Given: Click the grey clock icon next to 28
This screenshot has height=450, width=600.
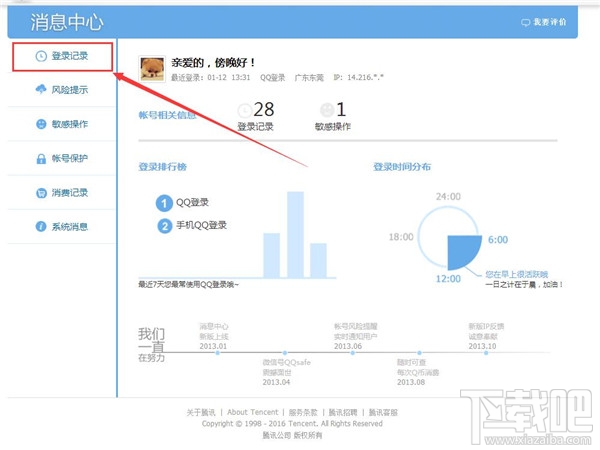Looking at the screenshot, I should tap(245, 111).
